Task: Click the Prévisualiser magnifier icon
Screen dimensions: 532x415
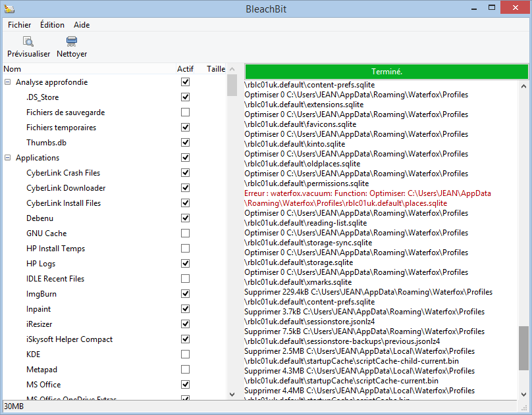Action: tap(28, 41)
